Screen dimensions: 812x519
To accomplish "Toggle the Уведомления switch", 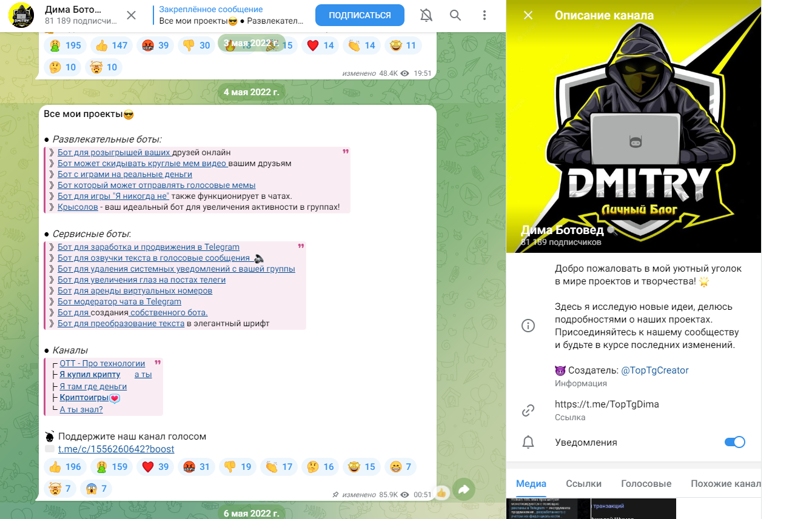I will [734, 442].
